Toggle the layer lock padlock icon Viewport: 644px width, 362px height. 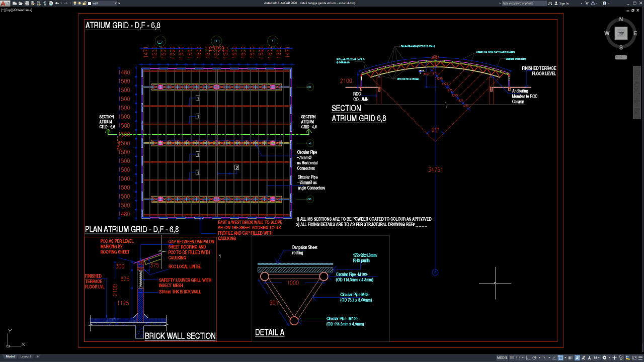(84, 3)
